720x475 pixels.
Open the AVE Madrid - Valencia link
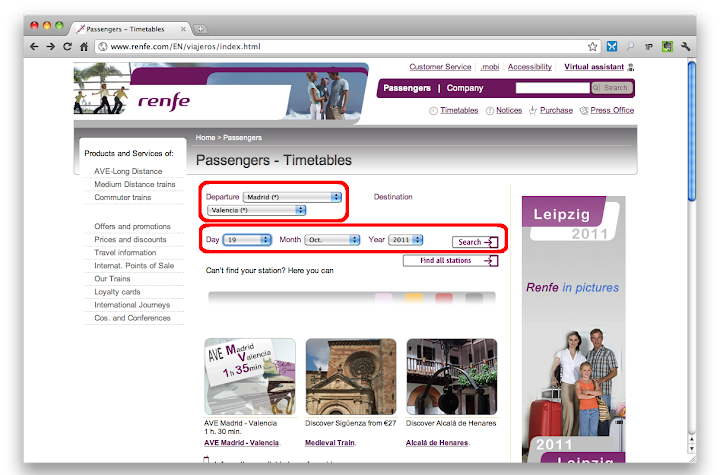coord(242,443)
